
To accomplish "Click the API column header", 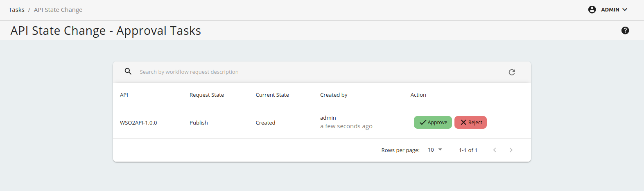I will coord(124,95).
